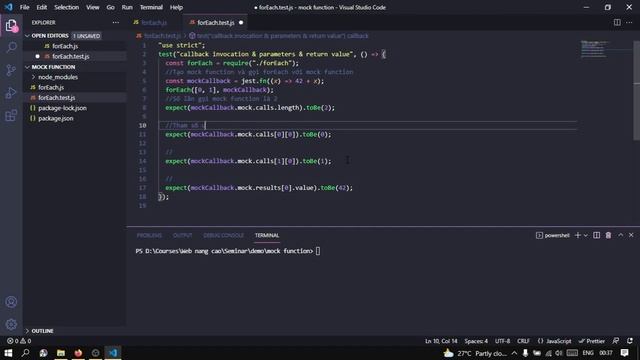Viewport: 640px width, 360px height.
Task: Open the Extensions view
Action: pyautogui.click(x=11, y=116)
